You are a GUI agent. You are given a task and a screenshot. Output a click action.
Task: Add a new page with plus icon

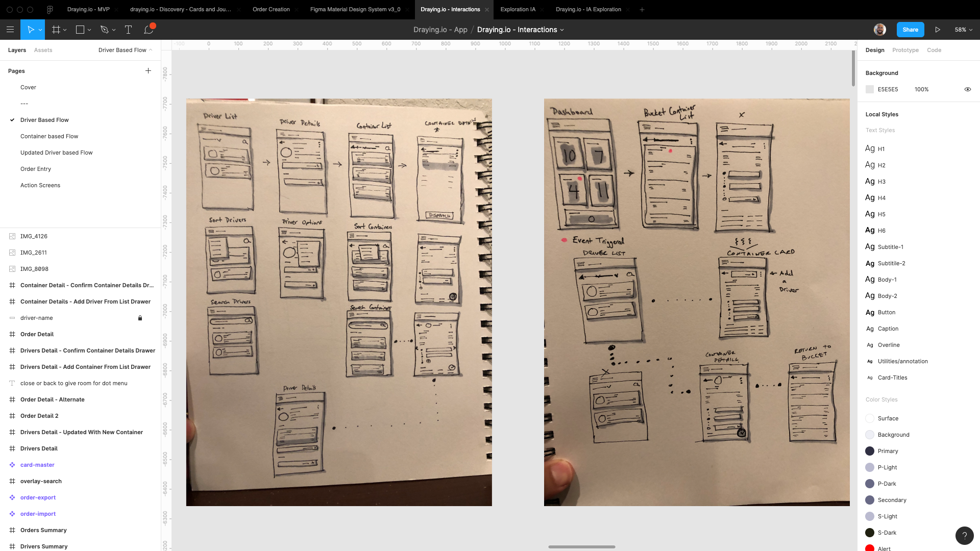click(x=148, y=71)
